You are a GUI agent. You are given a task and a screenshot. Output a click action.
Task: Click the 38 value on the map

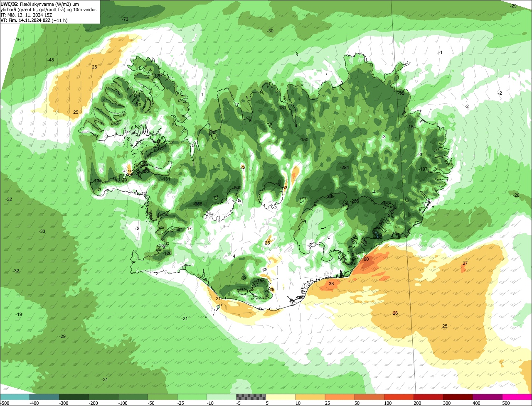(331, 284)
